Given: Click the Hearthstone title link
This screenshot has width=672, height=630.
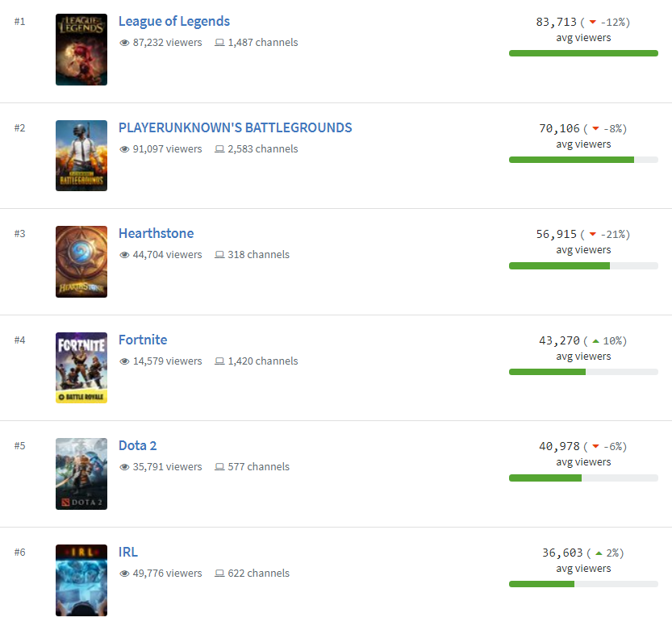Looking at the screenshot, I should pyautogui.click(x=156, y=233).
